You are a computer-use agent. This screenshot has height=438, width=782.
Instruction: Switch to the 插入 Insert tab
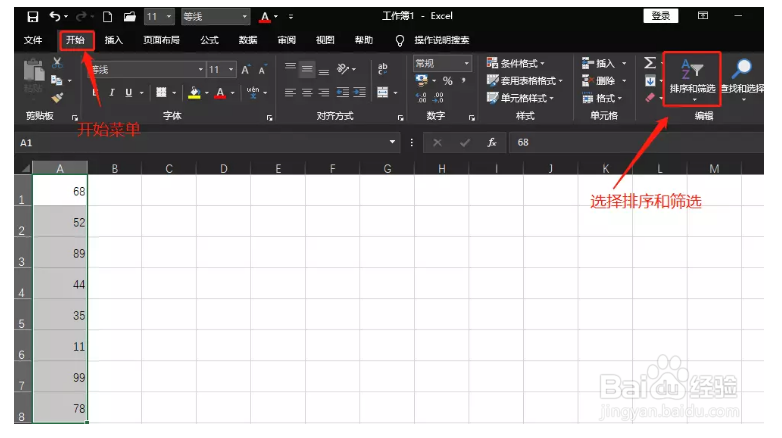114,40
